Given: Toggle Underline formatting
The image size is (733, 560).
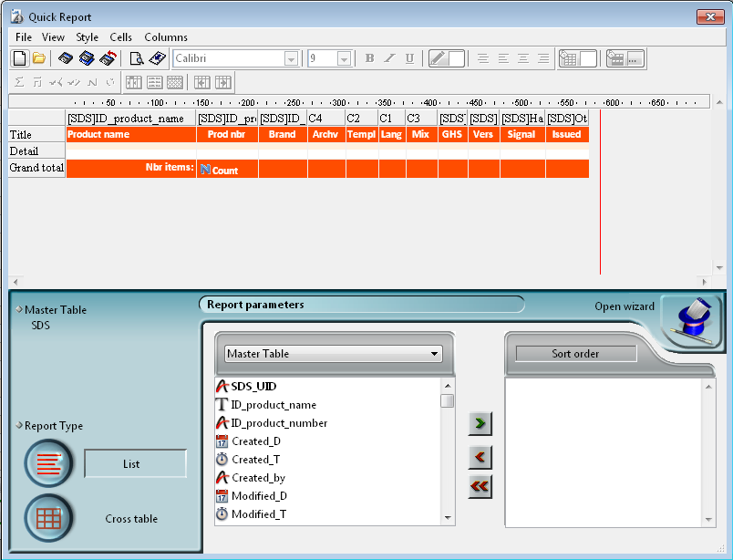Looking at the screenshot, I should coord(410,58).
